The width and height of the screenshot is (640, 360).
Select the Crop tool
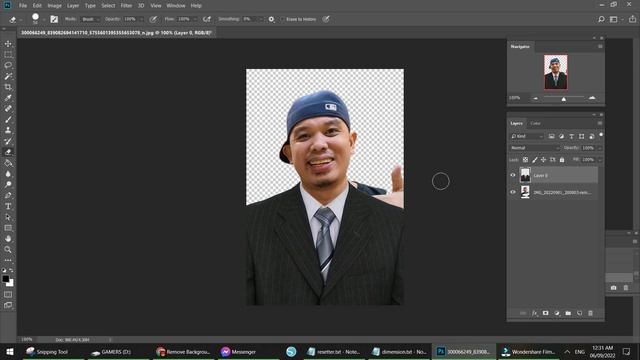coord(8,87)
